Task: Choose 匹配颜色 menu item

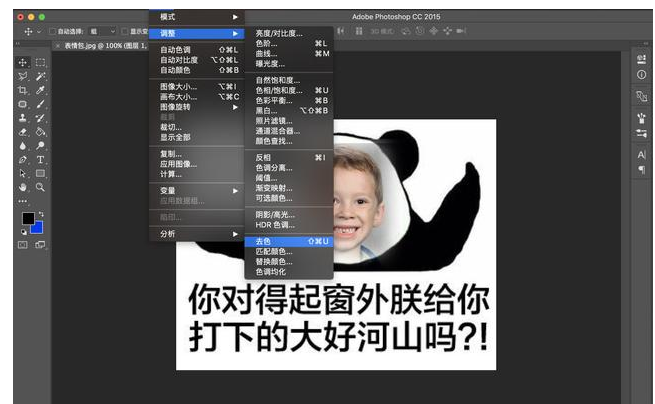Action: (289, 252)
